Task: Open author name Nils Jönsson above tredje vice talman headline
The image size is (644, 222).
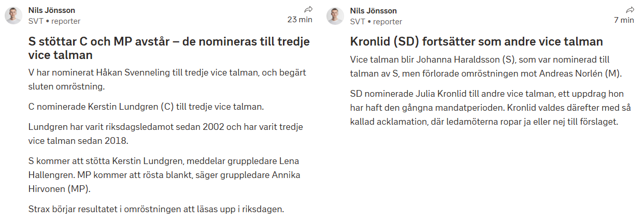Action: point(51,10)
